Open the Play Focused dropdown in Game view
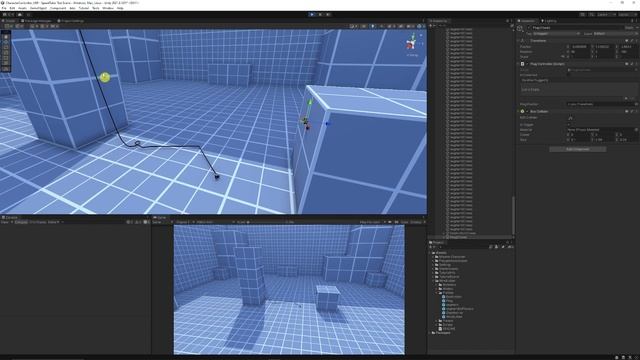This screenshot has width=640, height=360. click(372, 222)
